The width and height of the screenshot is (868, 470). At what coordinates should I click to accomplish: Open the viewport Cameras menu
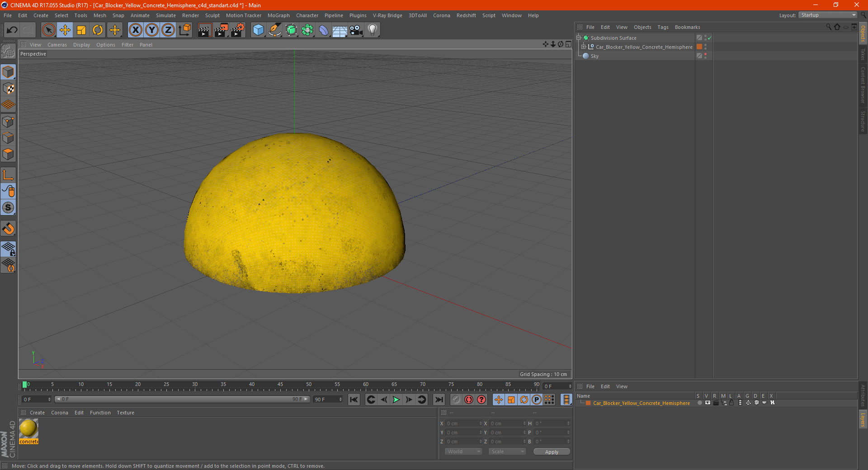[x=57, y=45]
